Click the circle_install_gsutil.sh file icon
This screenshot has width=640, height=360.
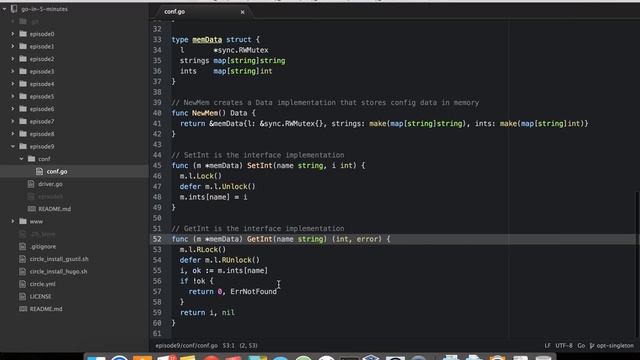pyautogui.click(x=22, y=259)
